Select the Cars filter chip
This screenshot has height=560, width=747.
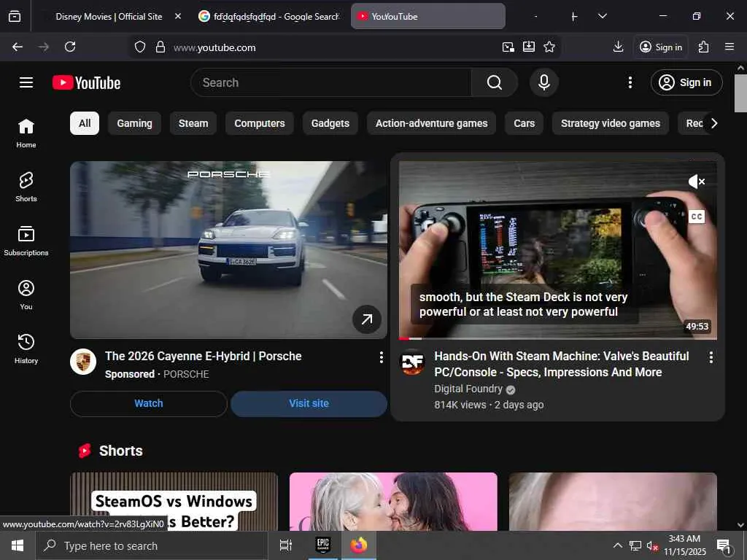click(524, 123)
